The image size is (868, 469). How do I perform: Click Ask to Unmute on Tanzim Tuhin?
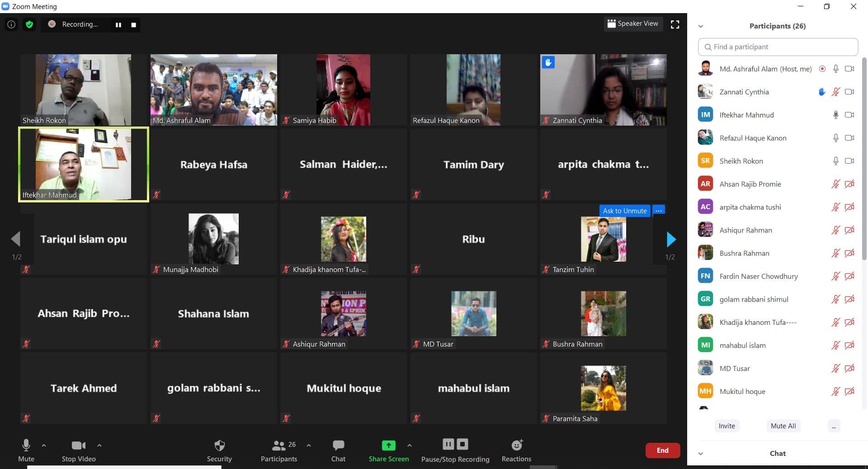tap(624, 211)
